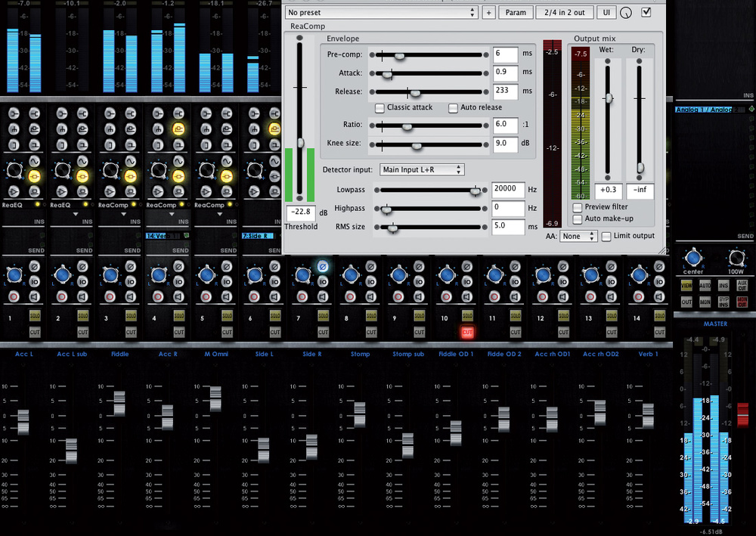
Task: Toggle input monitoring speaker on track 5
Action: point(227,296)
